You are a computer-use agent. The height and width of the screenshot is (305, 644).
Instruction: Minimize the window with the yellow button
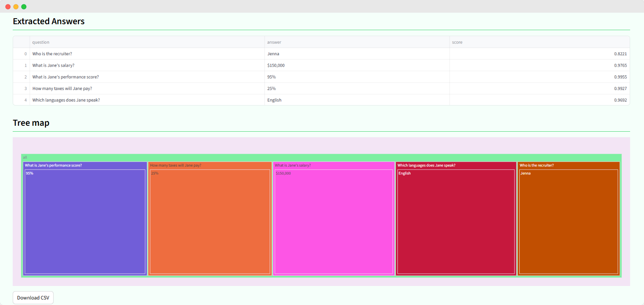(16, 7)
